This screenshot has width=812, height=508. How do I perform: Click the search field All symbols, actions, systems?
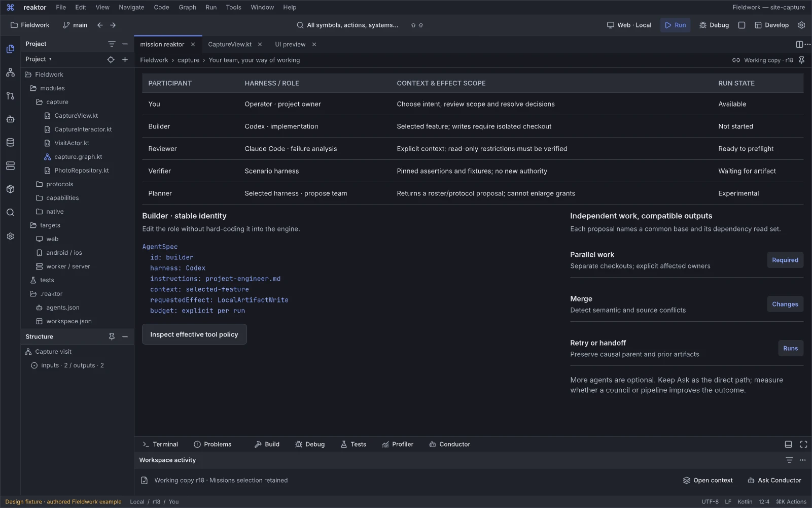[x=352, y=25]
